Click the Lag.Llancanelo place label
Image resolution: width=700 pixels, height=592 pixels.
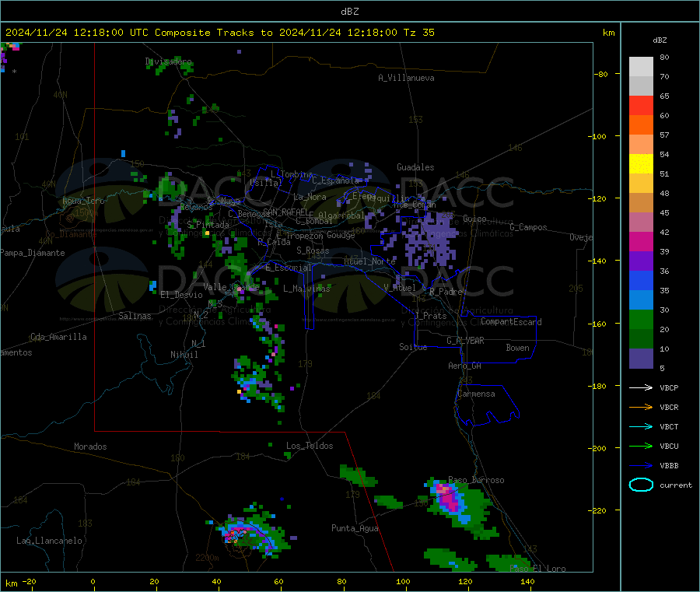tap(49, 541)
